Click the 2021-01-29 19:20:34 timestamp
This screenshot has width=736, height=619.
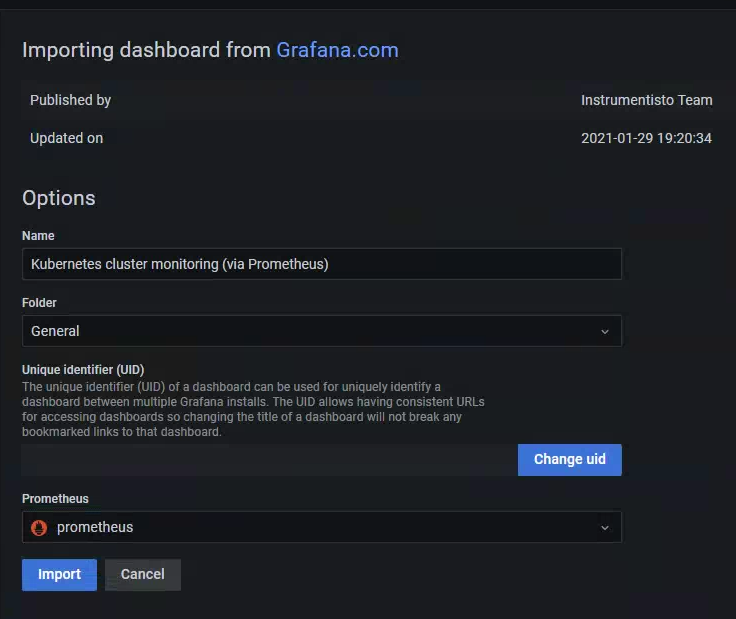[646, 138]
